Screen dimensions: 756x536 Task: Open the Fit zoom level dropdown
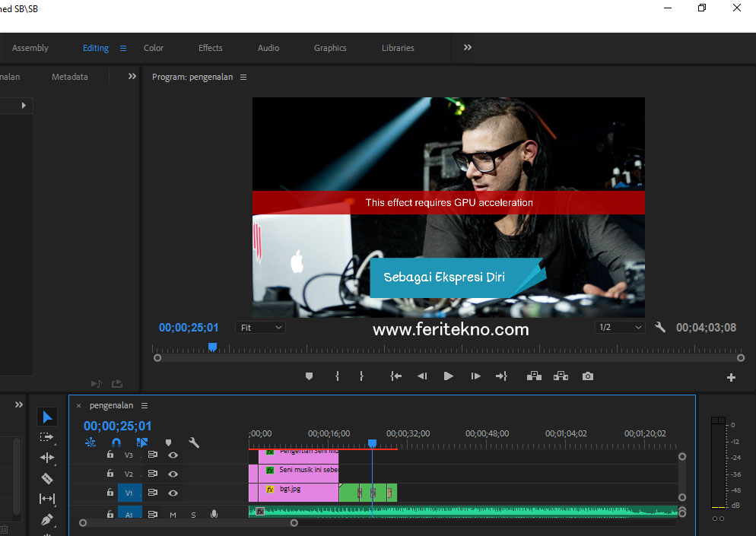[x=261, y=328]
